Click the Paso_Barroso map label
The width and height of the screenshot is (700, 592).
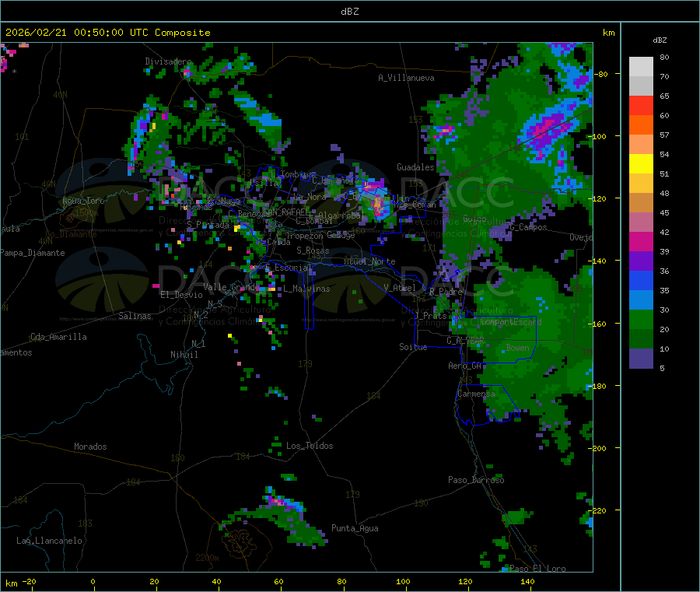476,480
